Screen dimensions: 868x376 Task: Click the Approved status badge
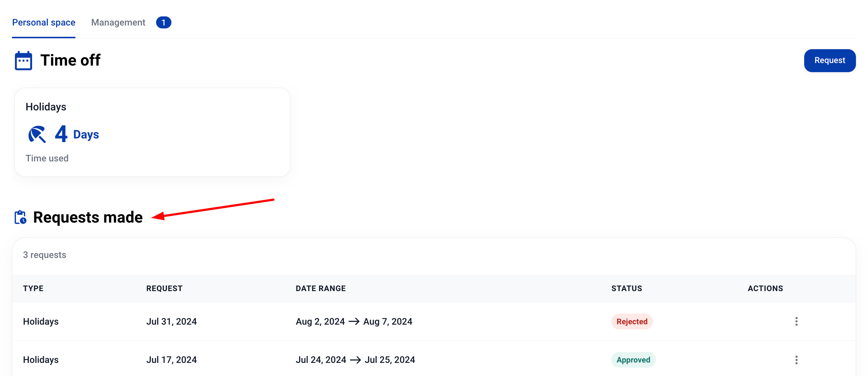[633, 360]
